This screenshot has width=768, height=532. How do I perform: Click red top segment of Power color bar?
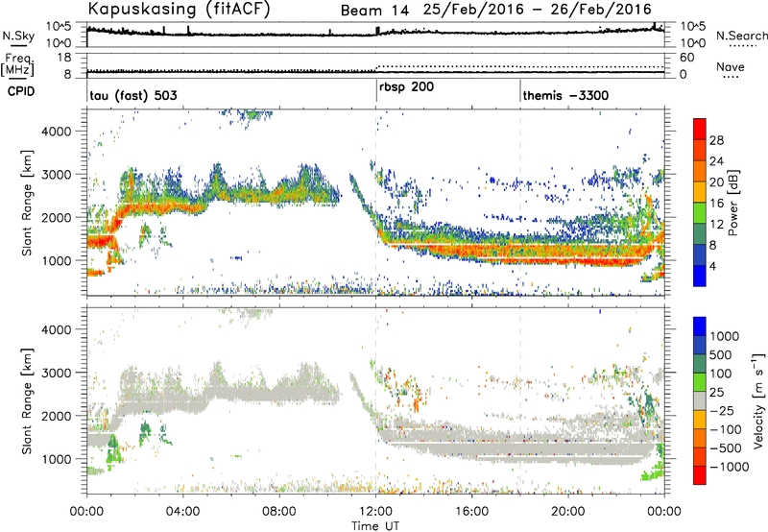(x=700, y=130)
